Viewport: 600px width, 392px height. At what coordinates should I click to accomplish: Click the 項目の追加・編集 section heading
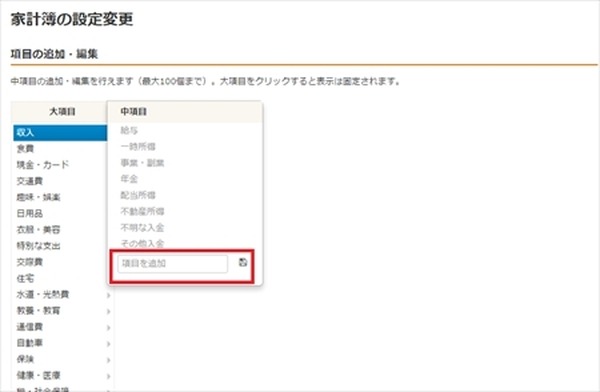(x=54, y=54)
